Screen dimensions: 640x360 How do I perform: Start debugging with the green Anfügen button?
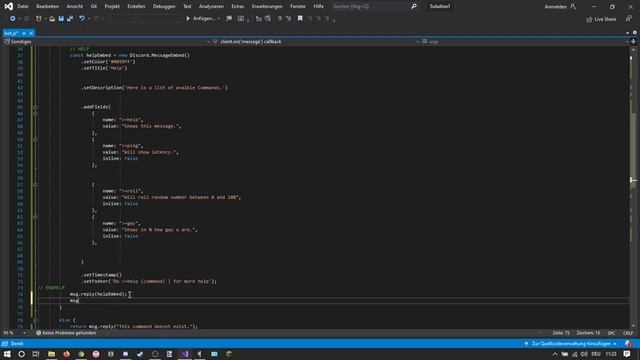(200, 19)
